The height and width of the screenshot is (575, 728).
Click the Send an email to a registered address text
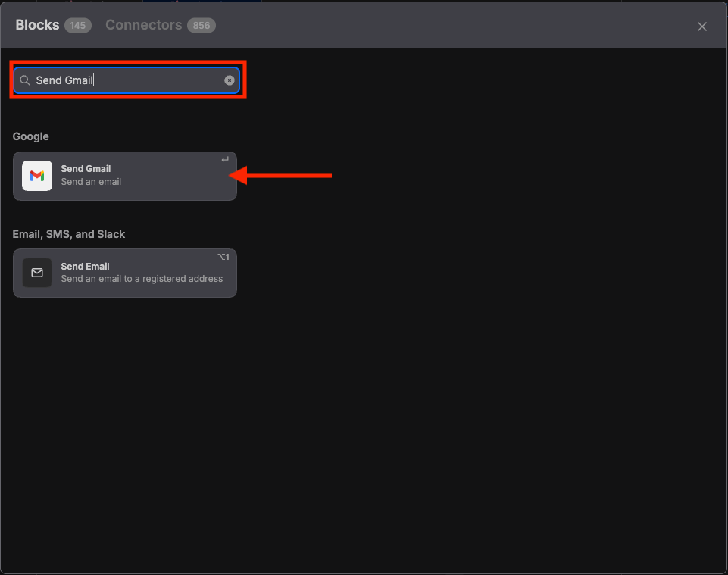tap(141, 278)
